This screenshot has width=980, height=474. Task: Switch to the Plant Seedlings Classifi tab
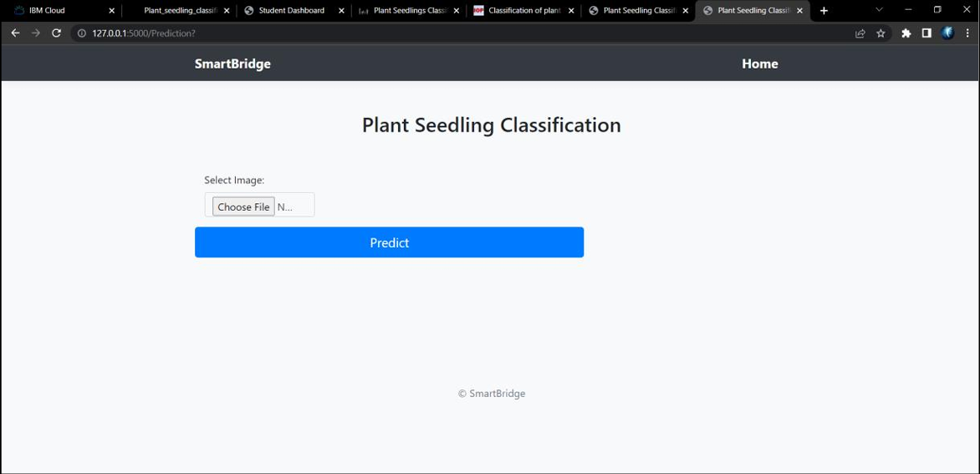pos(409,11)
